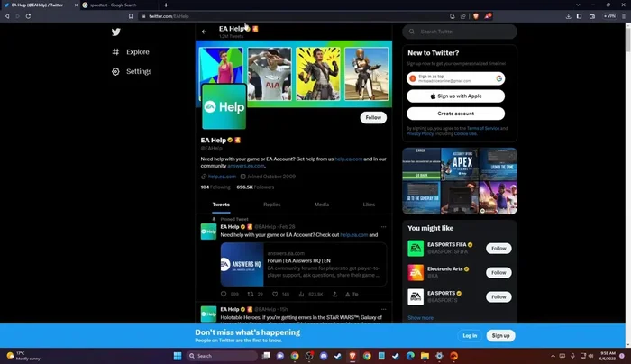Open the browser downloads icon
Screen dimensions: 631x364
tap(568, 16)
